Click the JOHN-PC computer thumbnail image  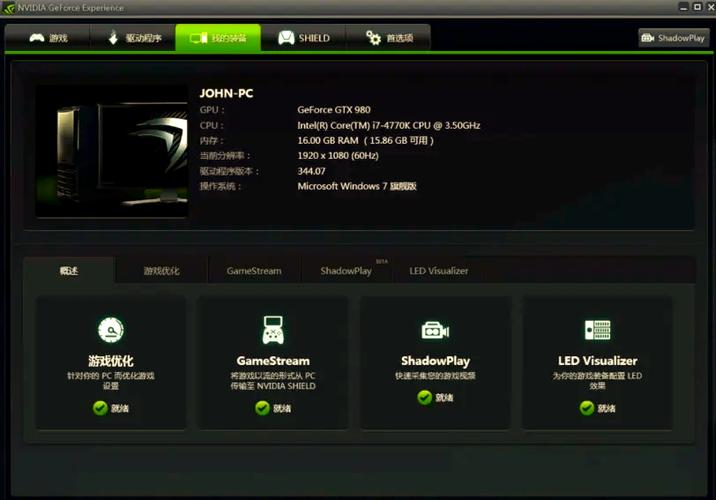(112, 150)
